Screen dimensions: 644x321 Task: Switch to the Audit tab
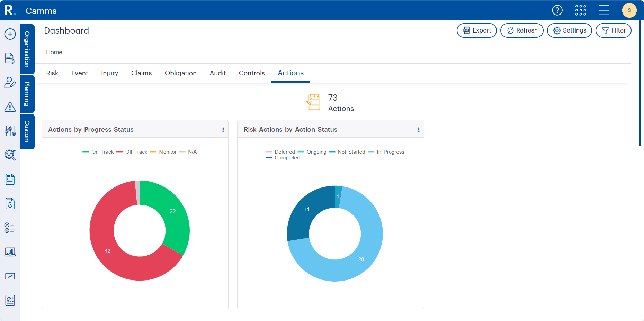pos(218,73)
